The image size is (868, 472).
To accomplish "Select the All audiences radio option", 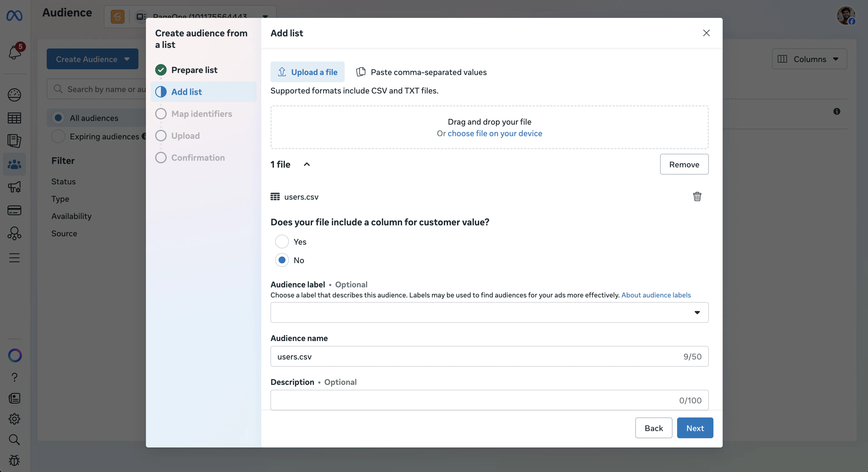I will point(58,117).
